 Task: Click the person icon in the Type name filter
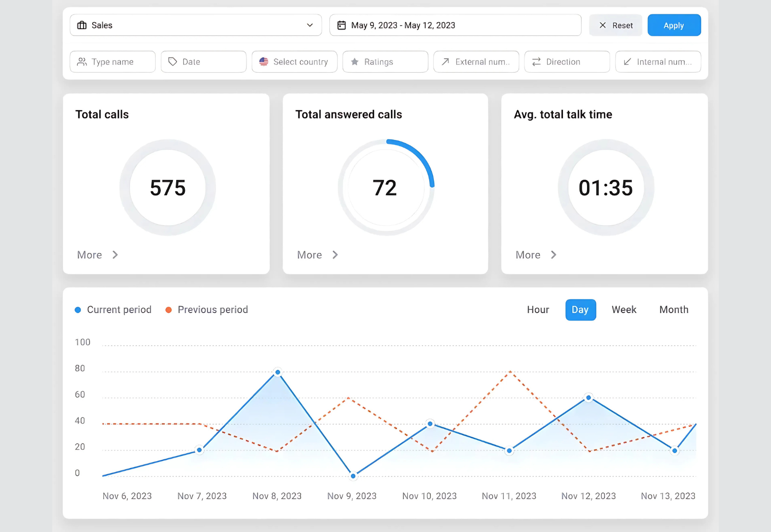click(x=82, y=61)
